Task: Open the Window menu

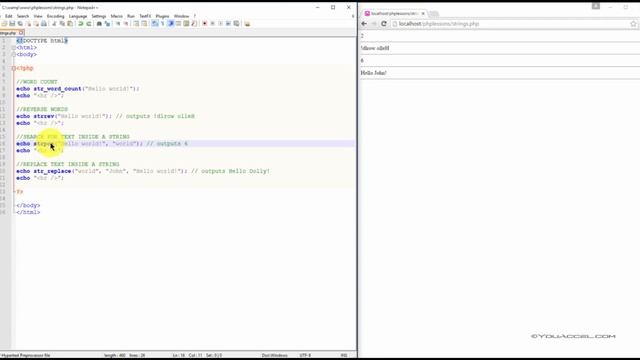Action: [x=182, y=16]
